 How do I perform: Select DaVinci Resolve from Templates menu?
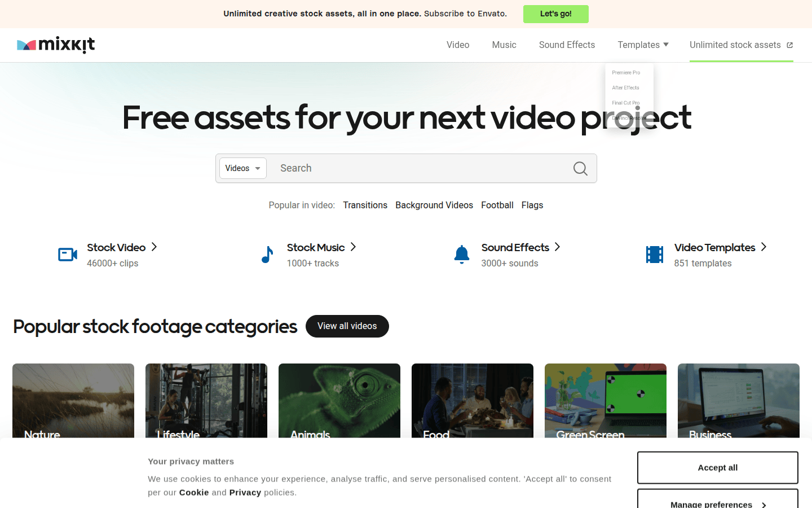pyautogui.click(x=629, y=119)
